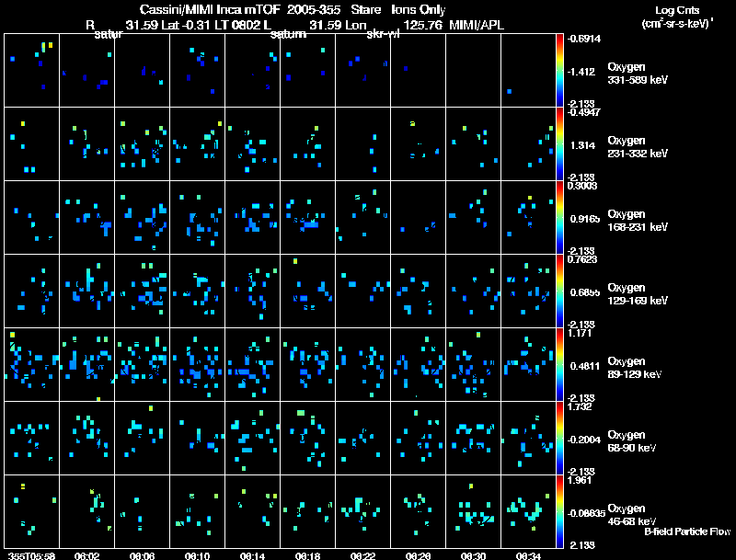Click the Oxygen 46-68 keV color bar

pos(559,511)
